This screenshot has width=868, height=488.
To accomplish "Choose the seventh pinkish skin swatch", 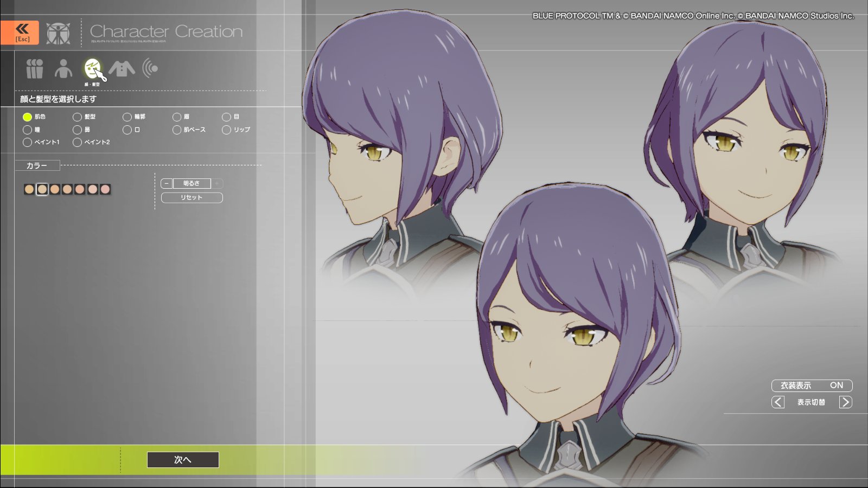I will (105, 189).
